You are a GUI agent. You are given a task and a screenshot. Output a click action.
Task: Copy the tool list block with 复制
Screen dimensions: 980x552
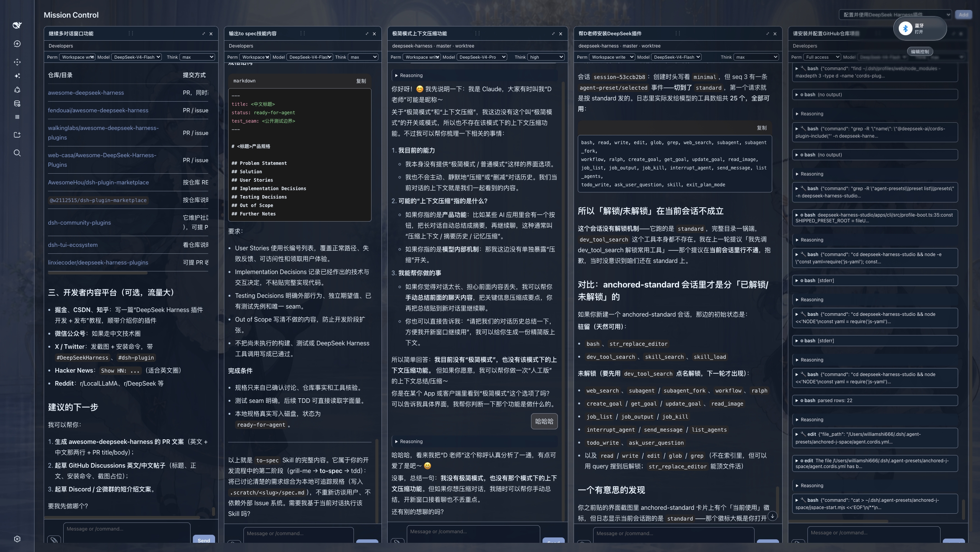point(761,128)
